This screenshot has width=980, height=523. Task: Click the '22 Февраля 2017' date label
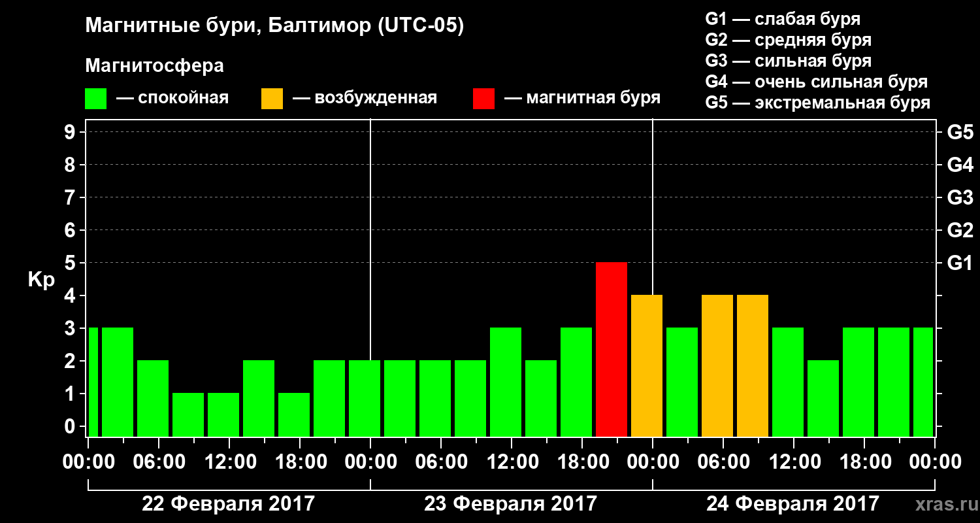point(229,504)
